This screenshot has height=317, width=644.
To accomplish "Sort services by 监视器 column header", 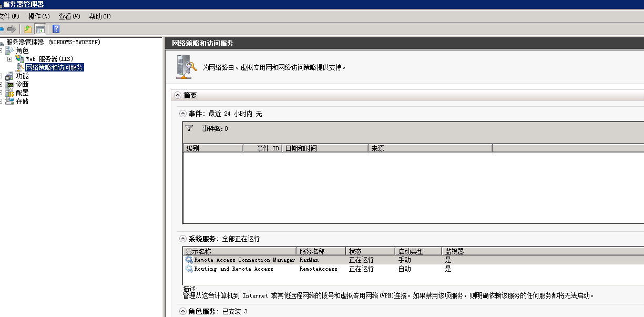I will point(543,251).
